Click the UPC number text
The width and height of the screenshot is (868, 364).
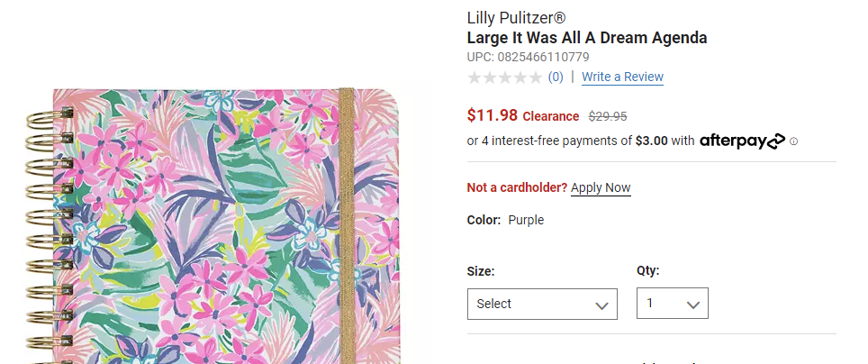[528, 58]
